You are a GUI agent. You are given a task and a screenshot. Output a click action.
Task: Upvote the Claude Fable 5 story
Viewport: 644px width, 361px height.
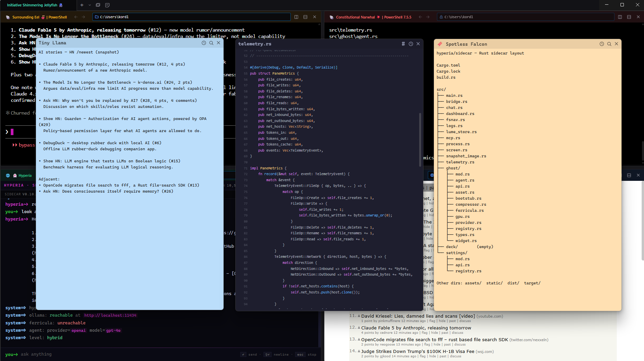(x=359, y=327)
